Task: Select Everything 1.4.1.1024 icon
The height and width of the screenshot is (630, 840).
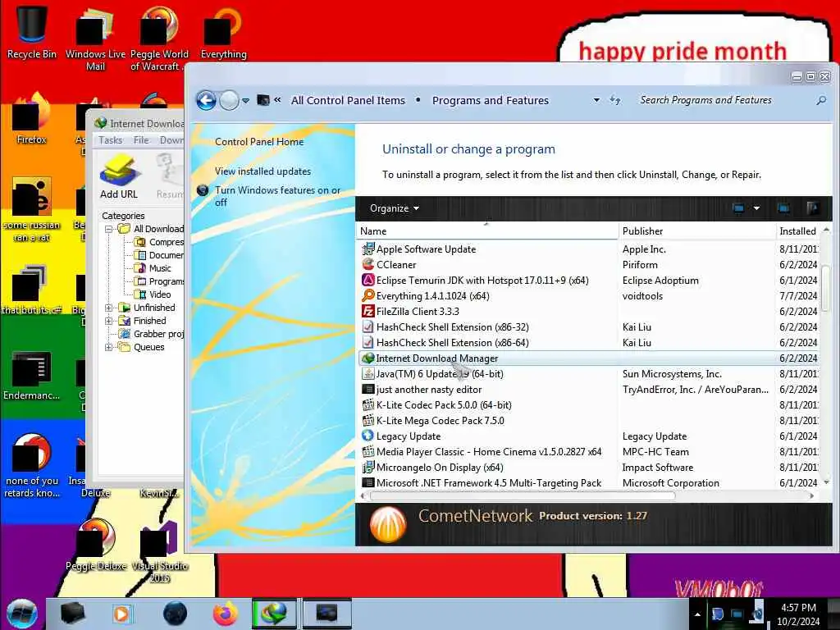Action: pyautogui.click(x=368, y=295)
